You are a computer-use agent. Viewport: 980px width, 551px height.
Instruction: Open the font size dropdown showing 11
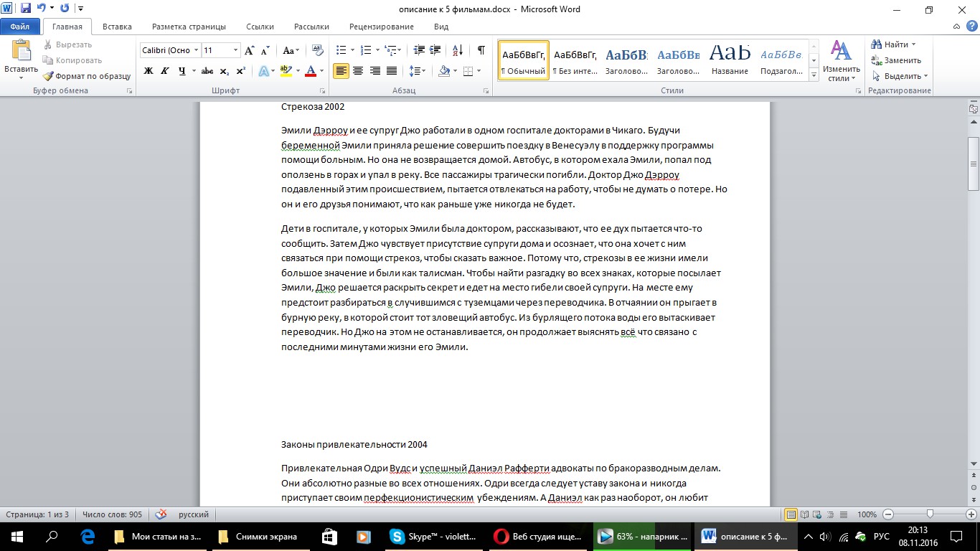(x=236, y=50)
